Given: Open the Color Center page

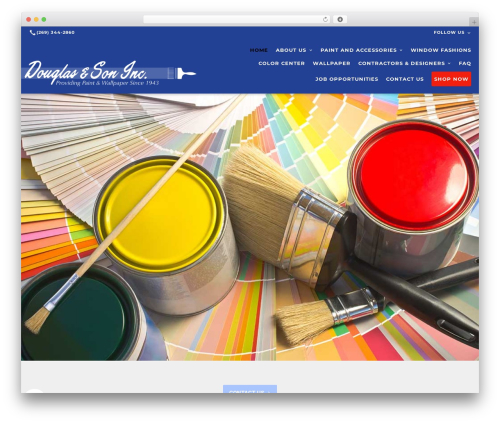Looking at the screenshot, I should click(x=281, y=63).
